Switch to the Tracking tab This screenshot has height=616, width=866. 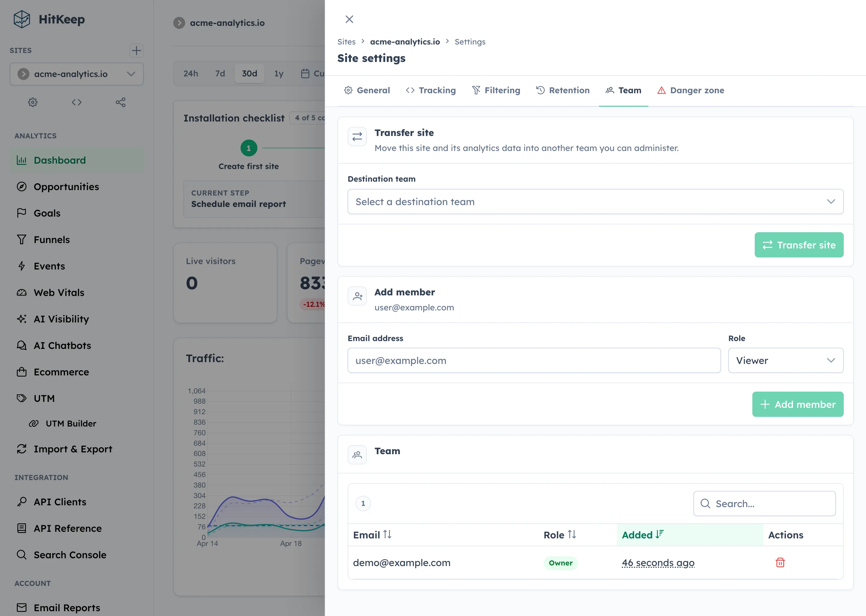pyautogui.click(x=431, y=90)
